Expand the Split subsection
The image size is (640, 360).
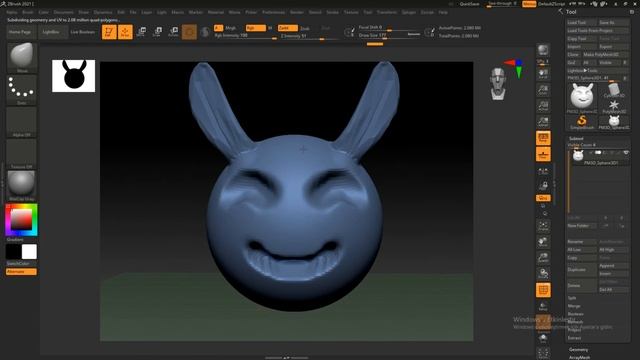click(572, 298)
